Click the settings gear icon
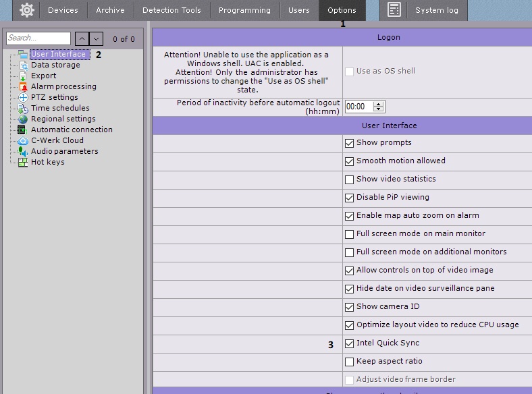The height and width of the screenshot is (394, 532). tap(27, 10)
